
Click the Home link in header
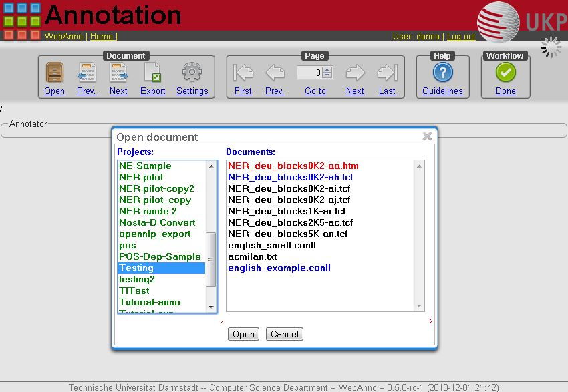(102, 36)
